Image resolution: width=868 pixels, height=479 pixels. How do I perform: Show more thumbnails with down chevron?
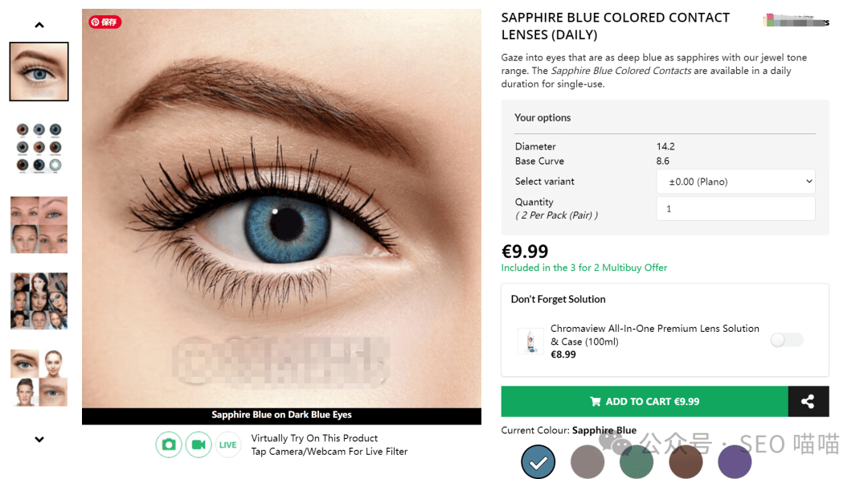(39, 439)
